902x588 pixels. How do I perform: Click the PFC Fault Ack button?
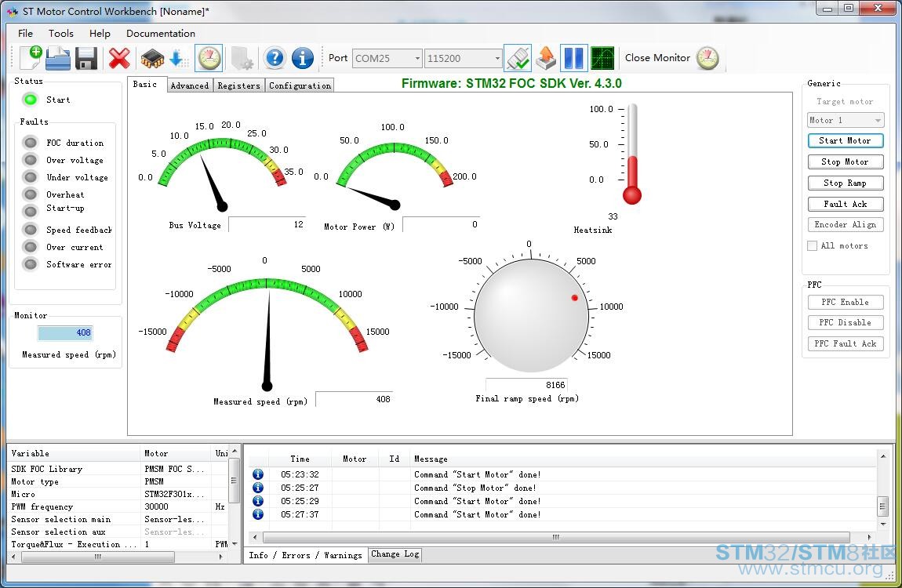pos(845,343)
